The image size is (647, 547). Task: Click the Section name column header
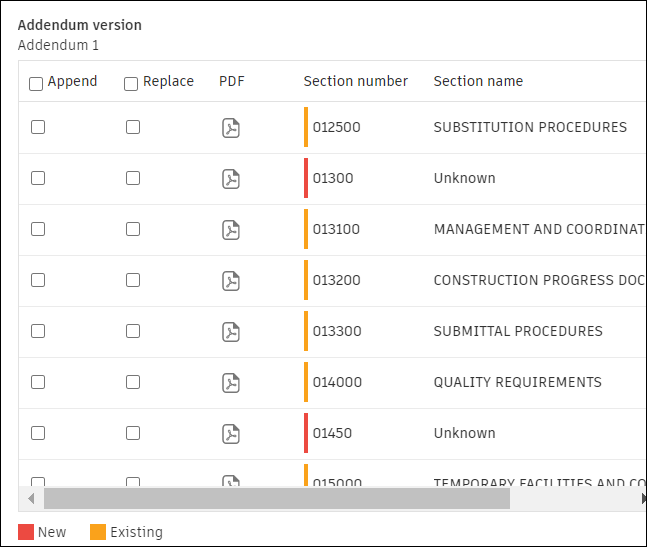478,81
